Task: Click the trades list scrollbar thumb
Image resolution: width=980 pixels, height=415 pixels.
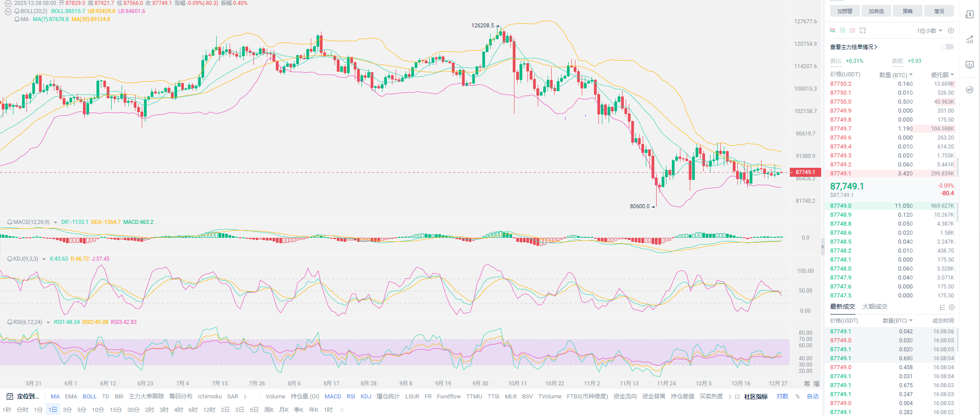Action: (x=957, y=340)
